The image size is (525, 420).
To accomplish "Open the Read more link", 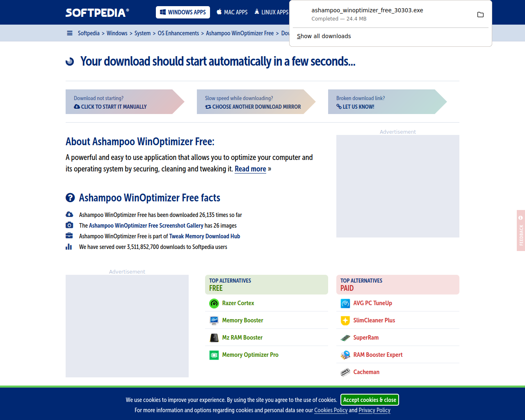I will (x=250, y=169).
